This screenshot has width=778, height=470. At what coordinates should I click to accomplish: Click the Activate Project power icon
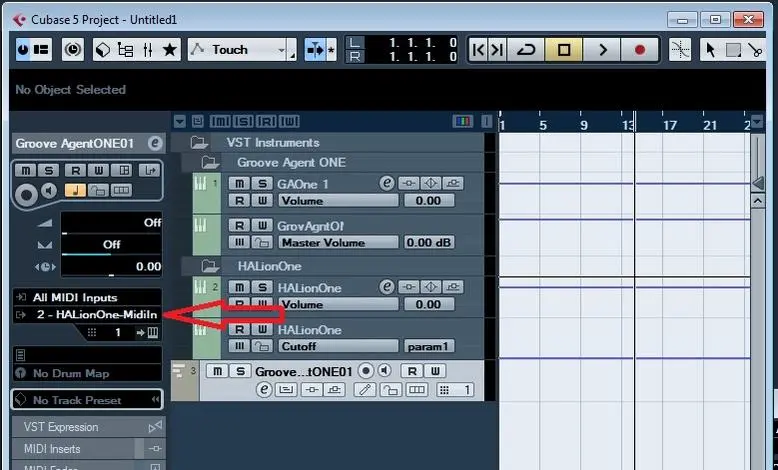pyautogui.click(x=23, y=50)
